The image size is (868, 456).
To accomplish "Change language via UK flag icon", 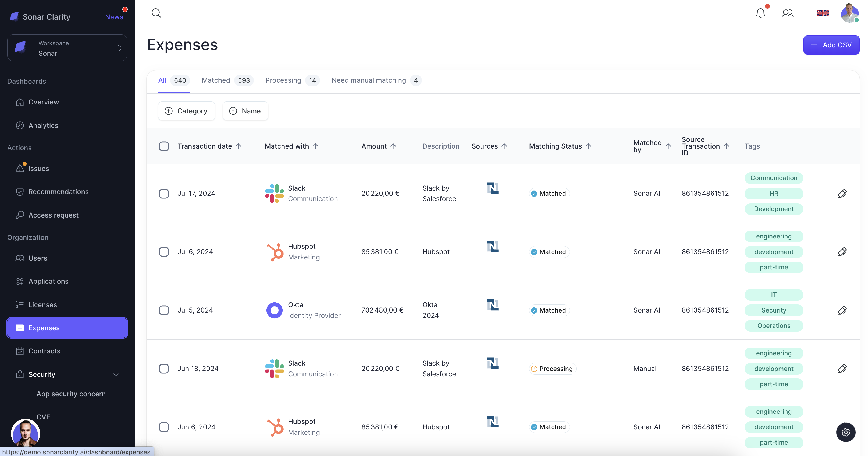I will pos(823,13).
